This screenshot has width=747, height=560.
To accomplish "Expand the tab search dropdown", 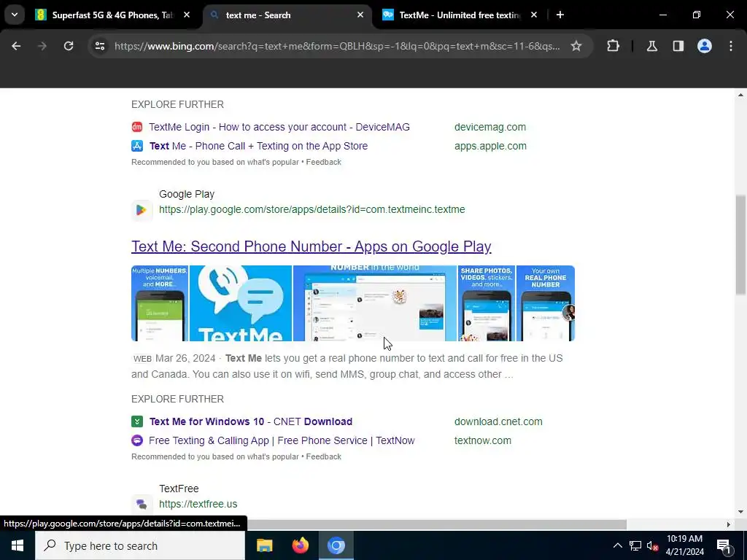I will pos(15,15).
